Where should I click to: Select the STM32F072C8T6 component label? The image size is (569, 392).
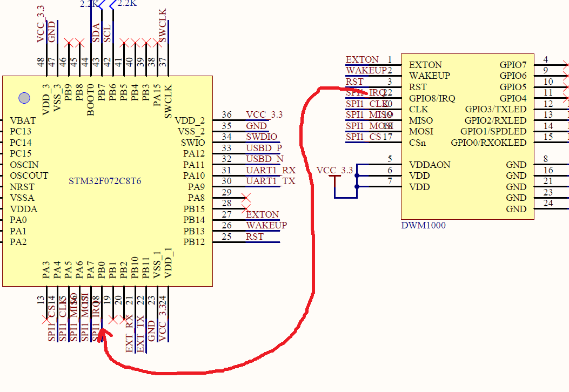click(105, 181)
